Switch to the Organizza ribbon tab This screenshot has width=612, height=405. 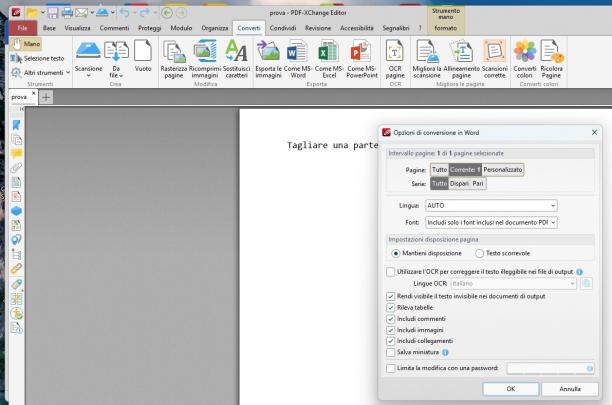click(x=215, y=28)
